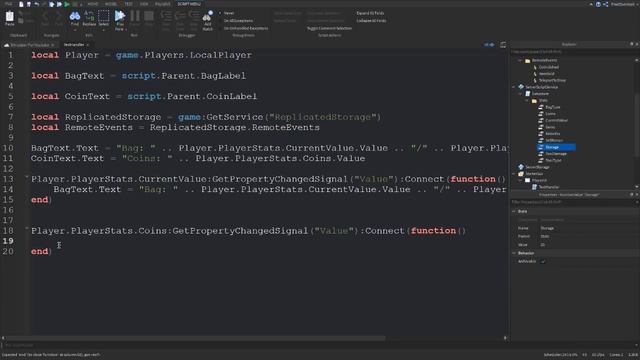
Task: Select On All Exceptions option
Action: (236, 20)
